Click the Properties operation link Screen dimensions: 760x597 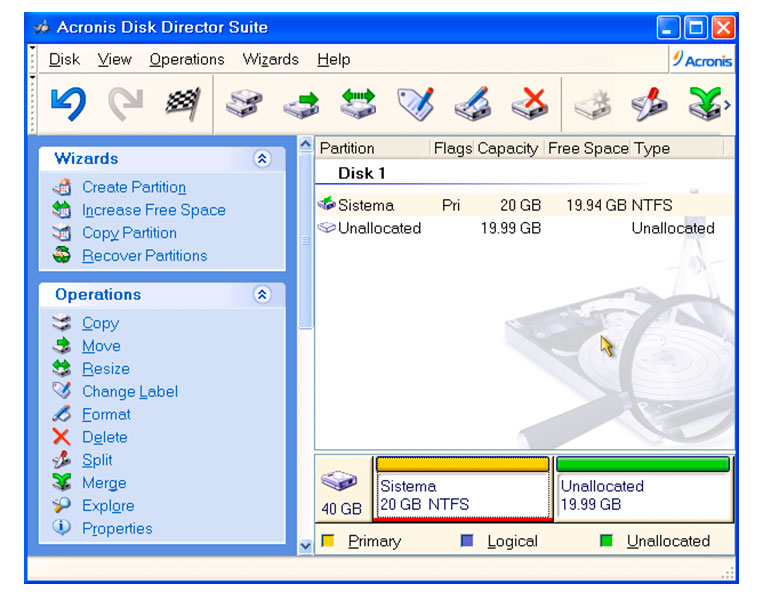[117, 528]
